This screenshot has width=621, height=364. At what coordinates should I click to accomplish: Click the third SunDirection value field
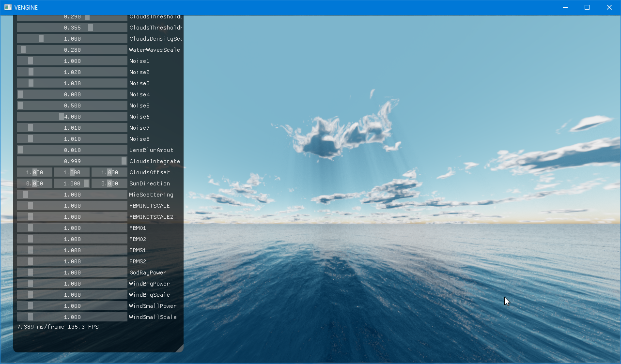(x=109, y=183)
